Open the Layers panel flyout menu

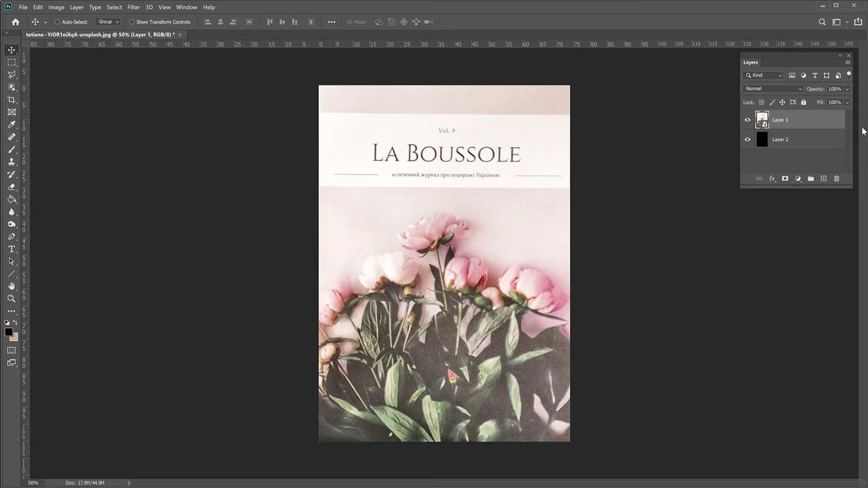pyautogui.click(x=847, y=62)
